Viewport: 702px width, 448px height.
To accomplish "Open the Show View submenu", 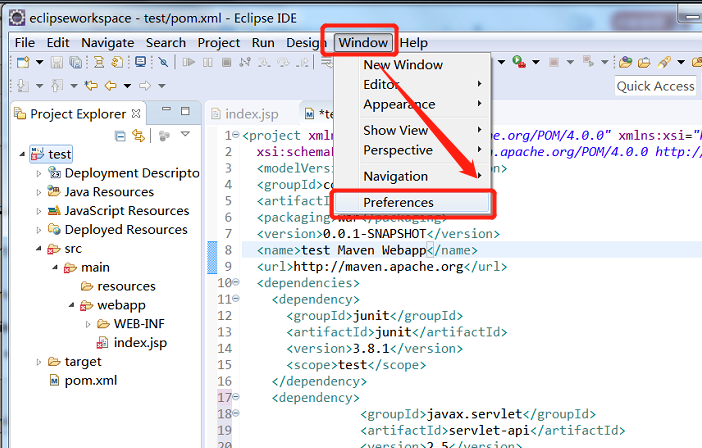I will tap(412, 130).
